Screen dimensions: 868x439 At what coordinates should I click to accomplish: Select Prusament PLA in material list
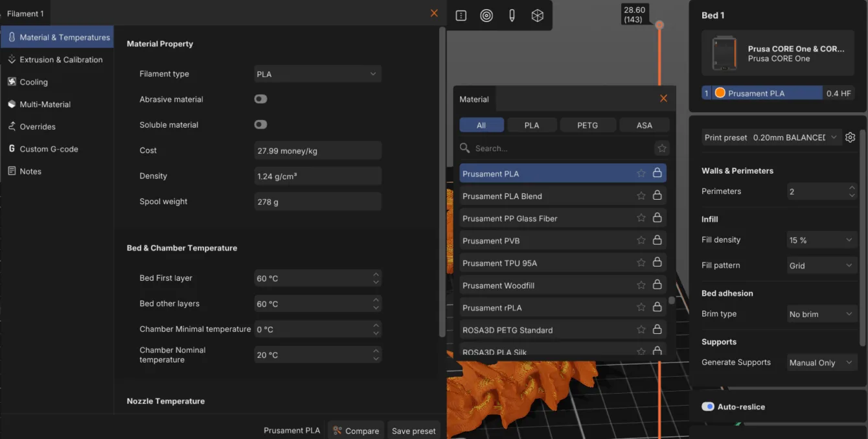point(563,173)
